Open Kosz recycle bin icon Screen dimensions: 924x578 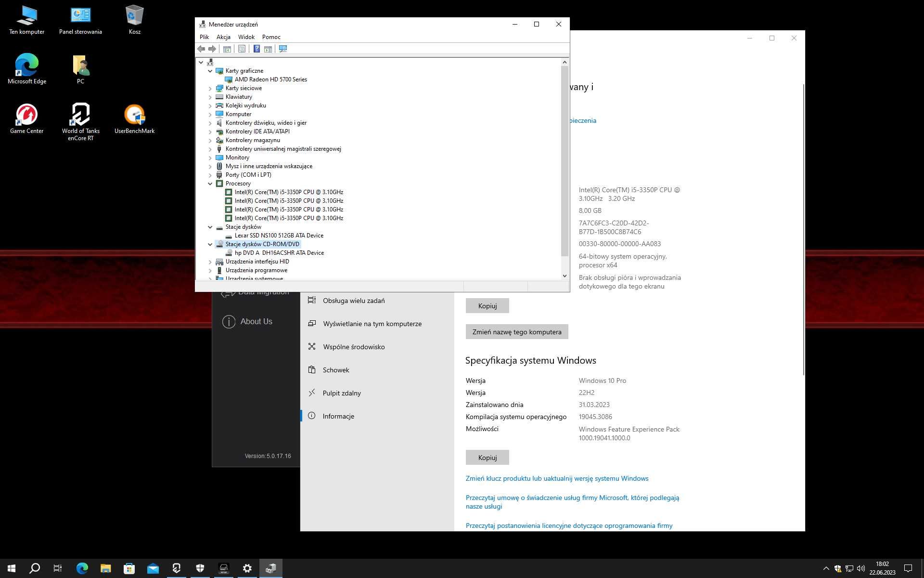134,20
